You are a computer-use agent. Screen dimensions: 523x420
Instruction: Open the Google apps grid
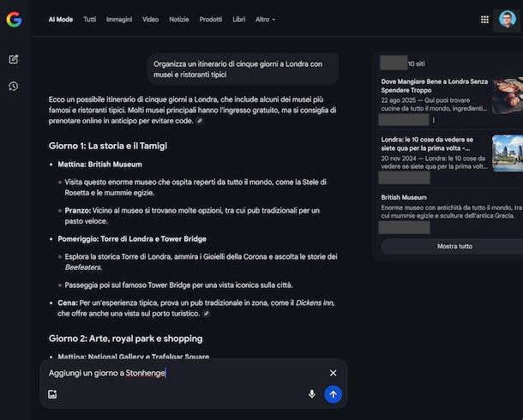click(484, 19)
